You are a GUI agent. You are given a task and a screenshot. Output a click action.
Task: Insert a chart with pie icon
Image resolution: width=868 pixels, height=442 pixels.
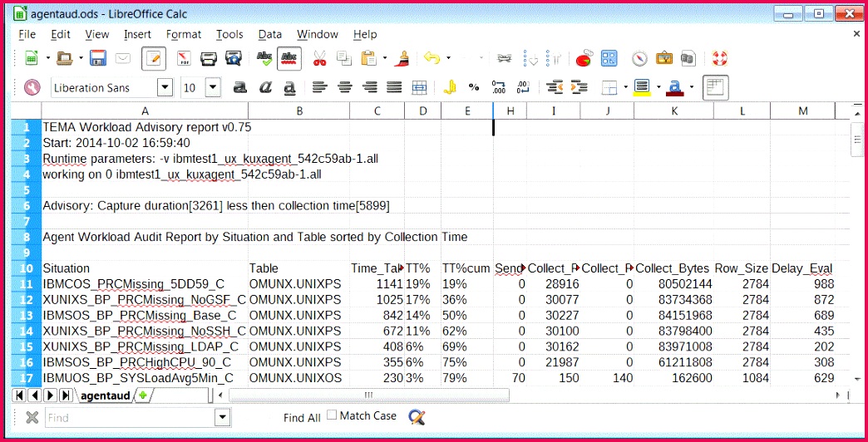[x=584, y=58]
